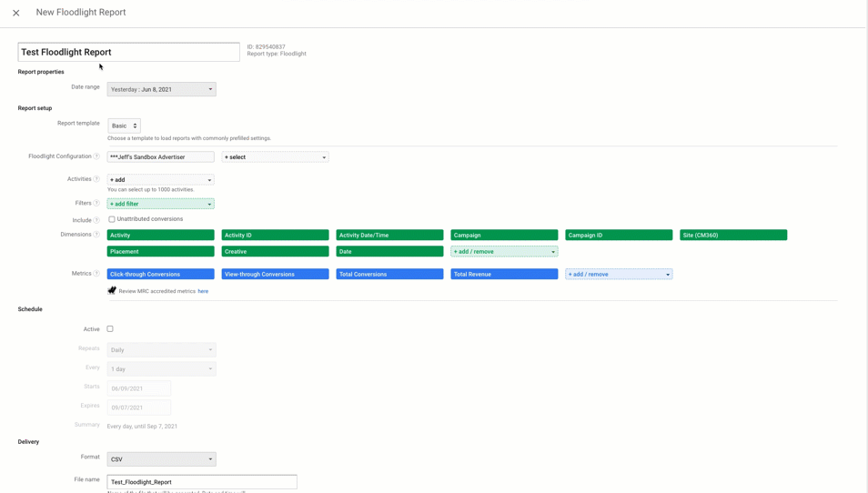Open the Activities add dropdown
868x493 pixels.
(x=160, y=180)
